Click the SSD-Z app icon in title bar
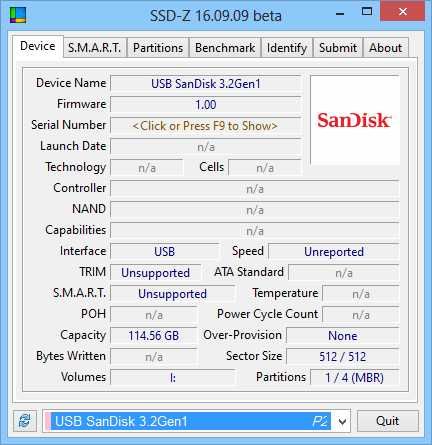432x445 pixels. pos(18,15)
